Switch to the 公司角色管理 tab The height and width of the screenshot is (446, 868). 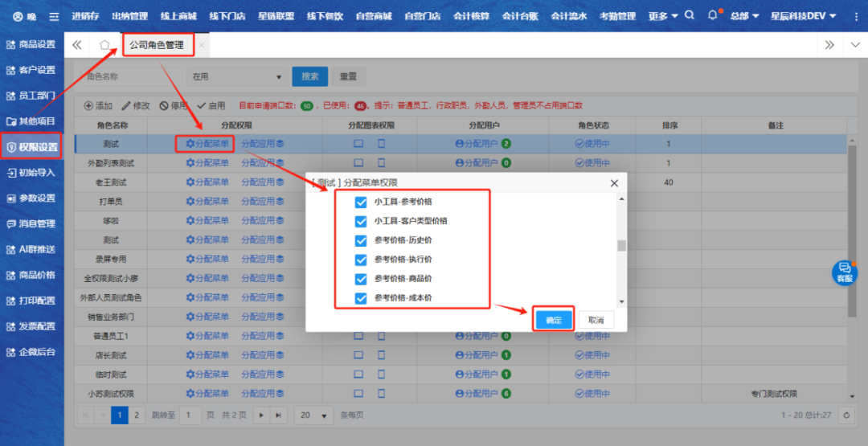click(x=157, y=45)
